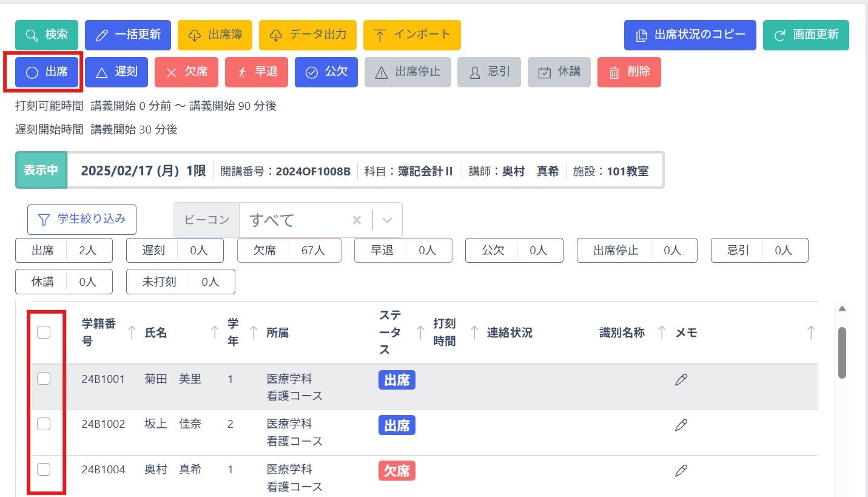This screenshot has height=497, width=868.
Task: Filter list by 欠席 67人 counter
Action: [x=289, y=250]
